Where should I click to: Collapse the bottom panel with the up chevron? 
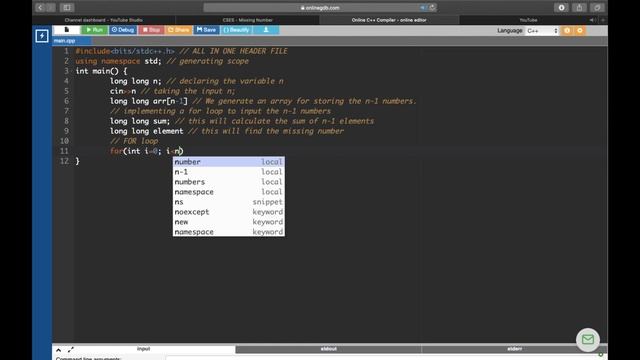(x=58, y=350)
